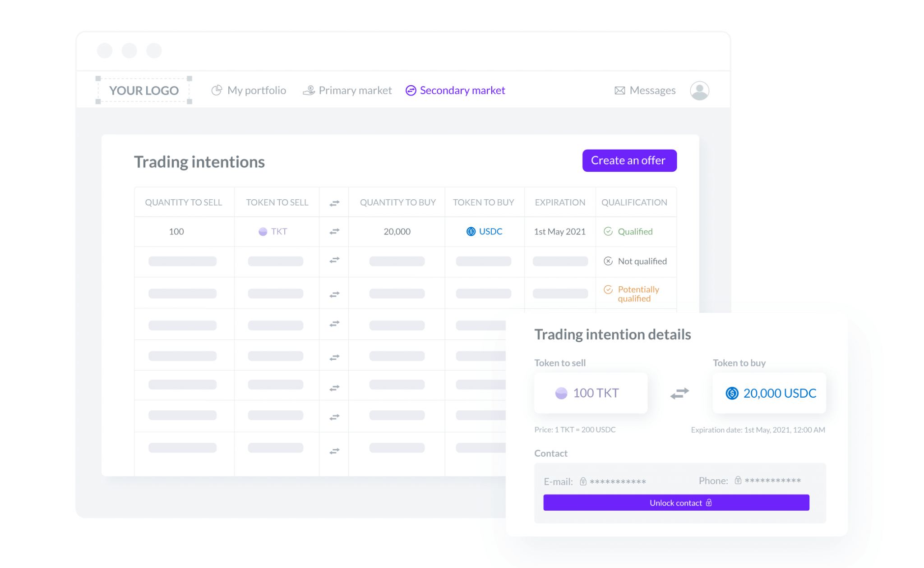Click the Primary market hand icon
This screenshot has height=568, width=924.
coord(309,91)
